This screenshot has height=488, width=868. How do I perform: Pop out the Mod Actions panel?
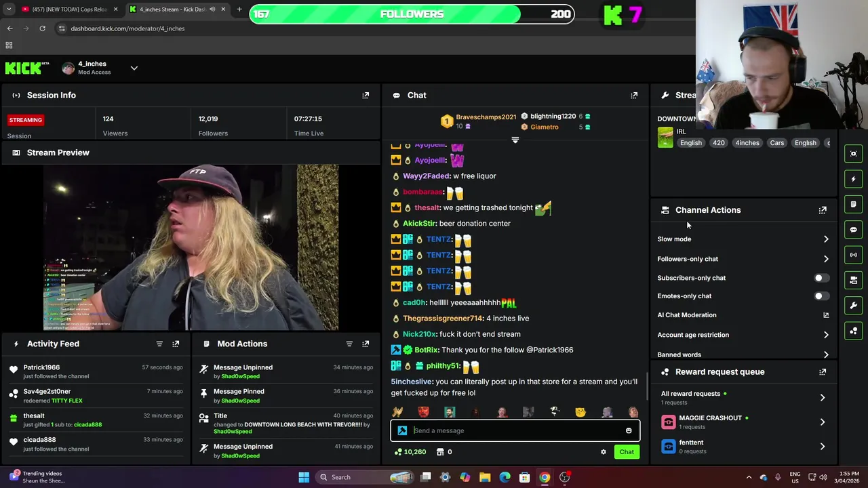coord(366,344)
